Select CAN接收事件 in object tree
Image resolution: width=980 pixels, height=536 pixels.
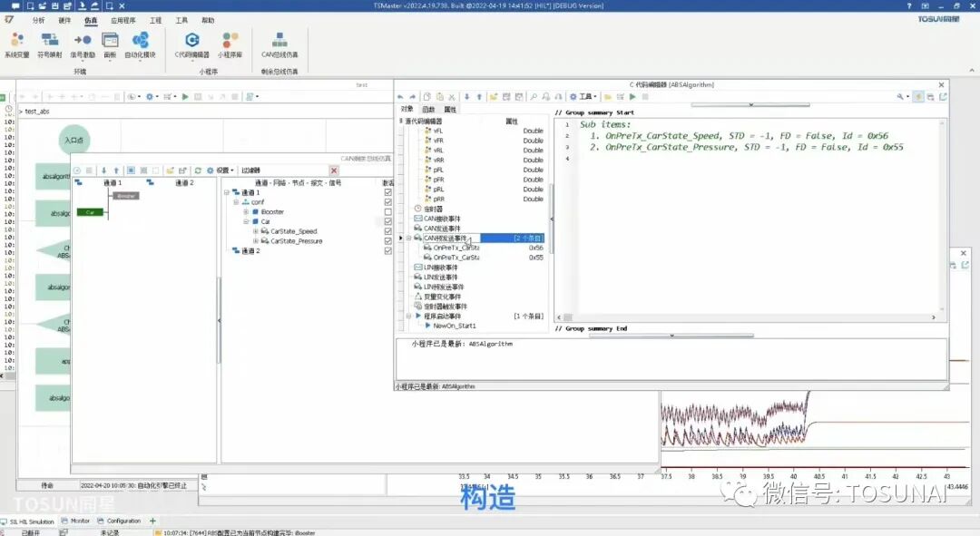tap(441, 219)
